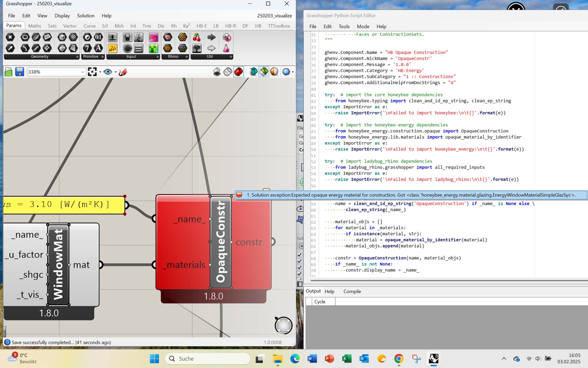Switch to the Maths tab in Grasshopper

[35, 26]
